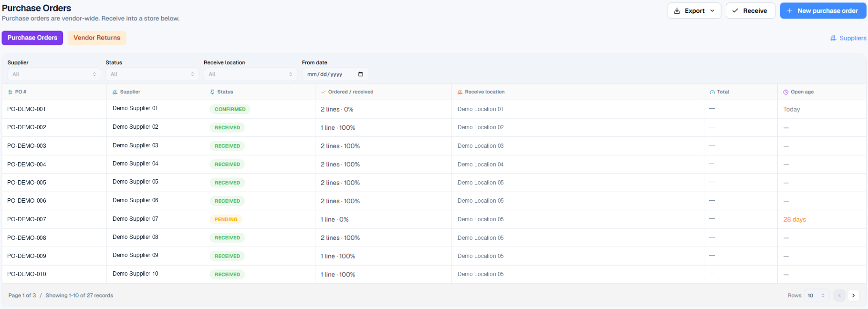
Task: Click the "Page 1 of 3" indicator
Action: [22, 296]
